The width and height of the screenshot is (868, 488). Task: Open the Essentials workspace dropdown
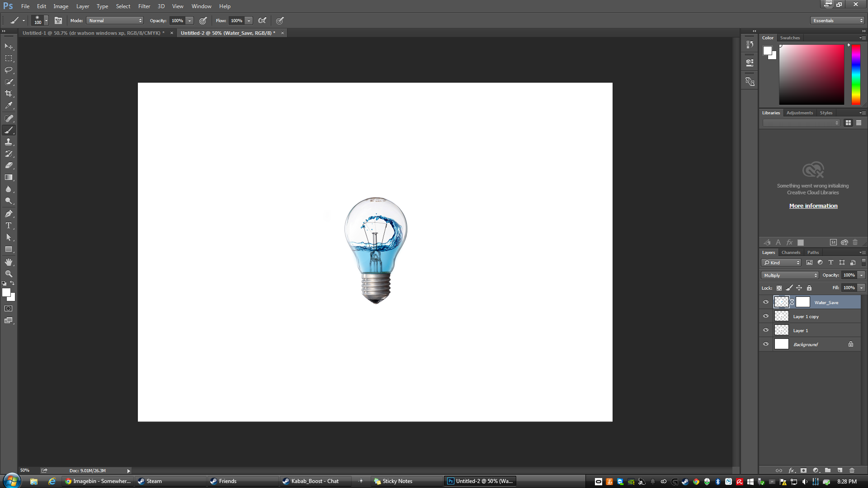(x=837, y=20)
